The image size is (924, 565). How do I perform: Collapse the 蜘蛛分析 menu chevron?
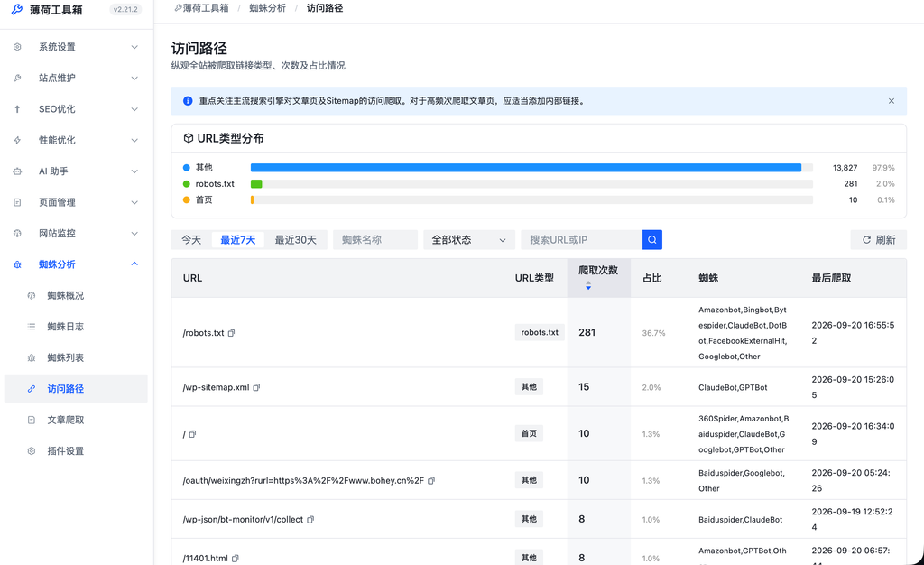(134, 264)
